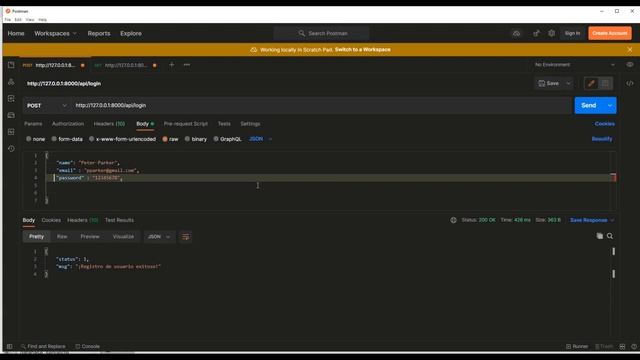Switch to Tests tab
Viewport: 640px width, 360px height.
coord(224,124)
